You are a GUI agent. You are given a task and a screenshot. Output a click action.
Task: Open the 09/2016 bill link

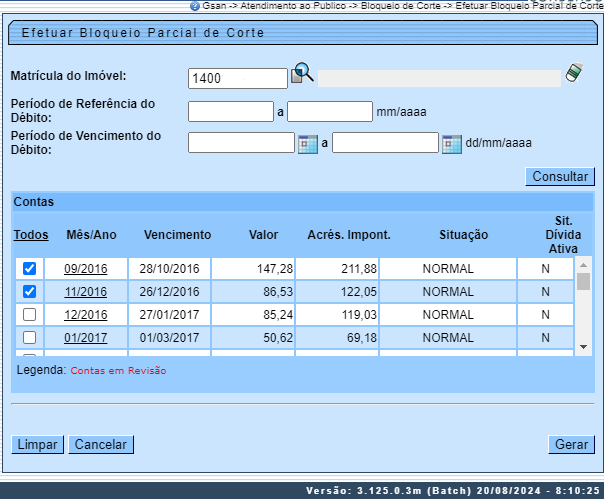tap(86, 269)
